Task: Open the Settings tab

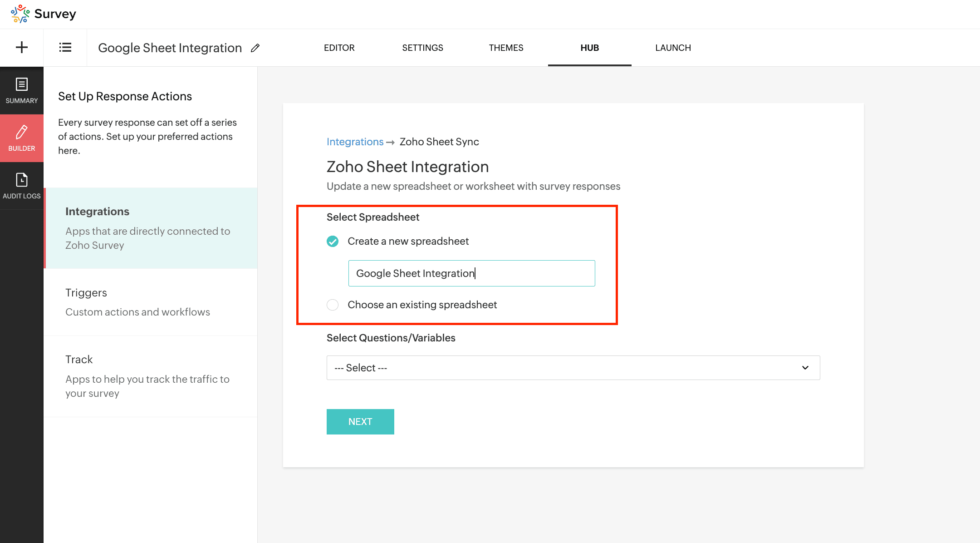Action: pyautogui.click(x=422, y=48)
